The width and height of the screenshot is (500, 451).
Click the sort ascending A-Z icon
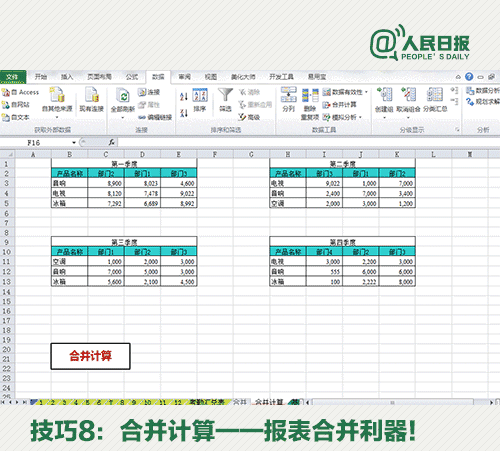pyautogui.click(x=184, y=97)
